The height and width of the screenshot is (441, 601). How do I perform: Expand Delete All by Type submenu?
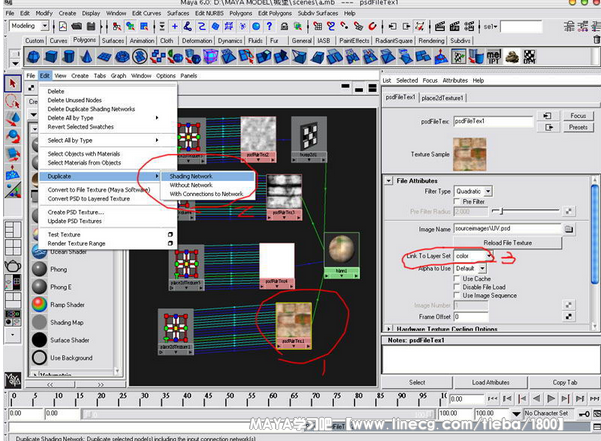coord(157,118)
